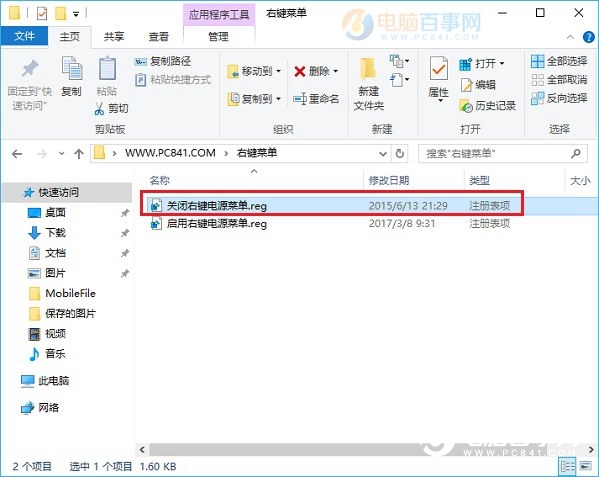The height and width of the screenshot is (477, 599).
Task: Switch to 主页 (Home) ribbon tab
Action: [x=70, y=37]
